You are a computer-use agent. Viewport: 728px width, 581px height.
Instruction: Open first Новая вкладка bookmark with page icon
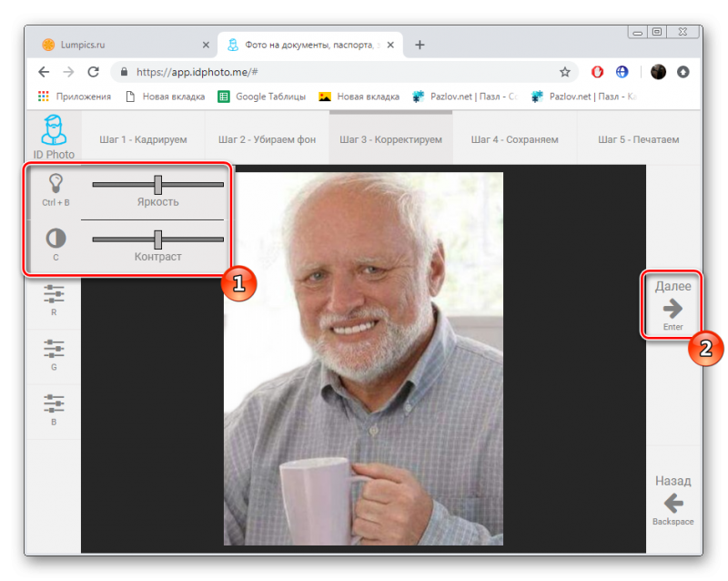(166, 97)
